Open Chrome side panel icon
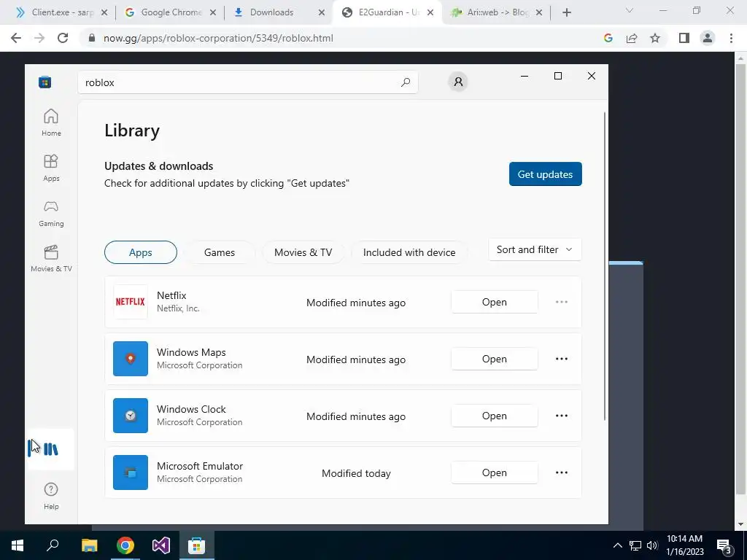The height and width of the screenshot is (560, 747). (x=684, y=38)
